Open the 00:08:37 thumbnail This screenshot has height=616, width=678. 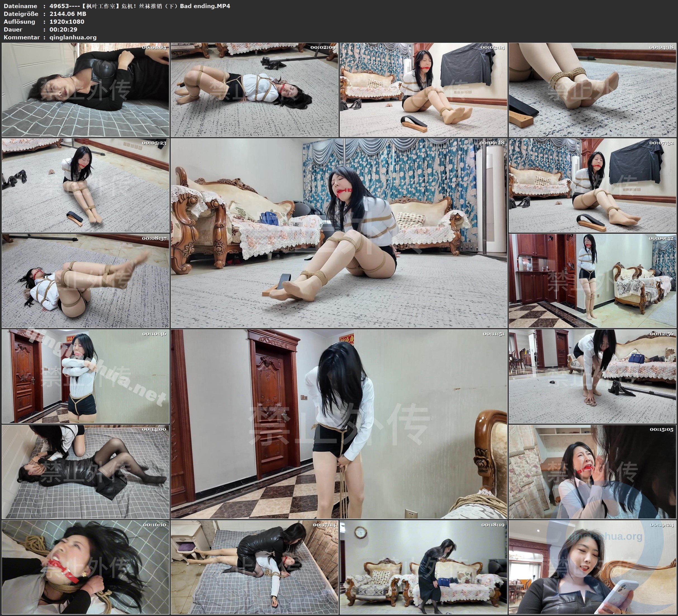tap(85, 281)
